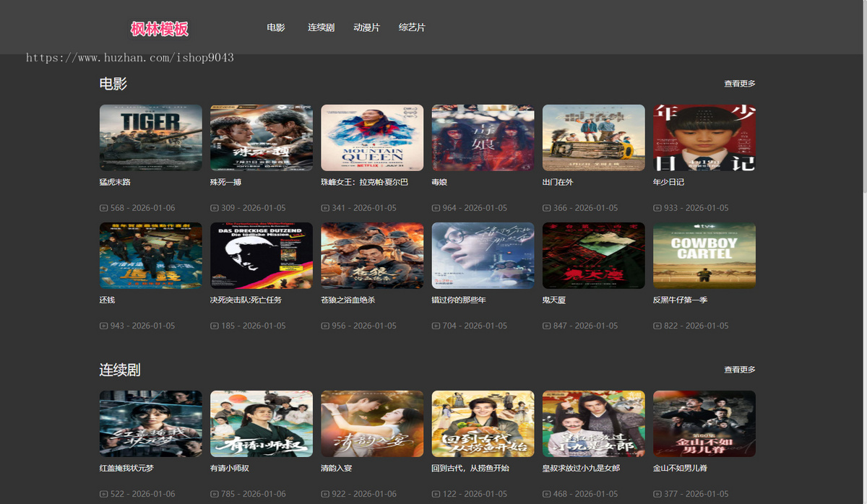Click the movie title 苍狼之浴血绝杀
This screenshot has height=504, width=867.
pyautogui.click(x=348, y=300)
